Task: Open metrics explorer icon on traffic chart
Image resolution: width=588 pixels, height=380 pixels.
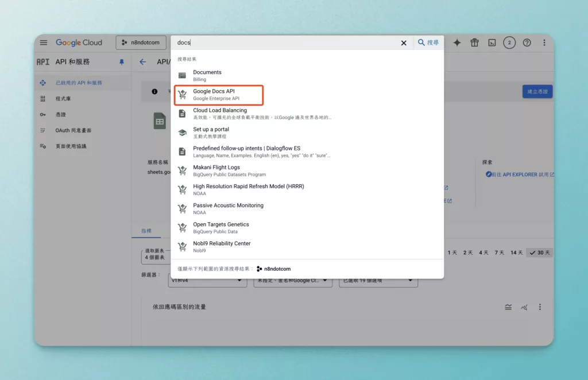Action: point(524,307)
